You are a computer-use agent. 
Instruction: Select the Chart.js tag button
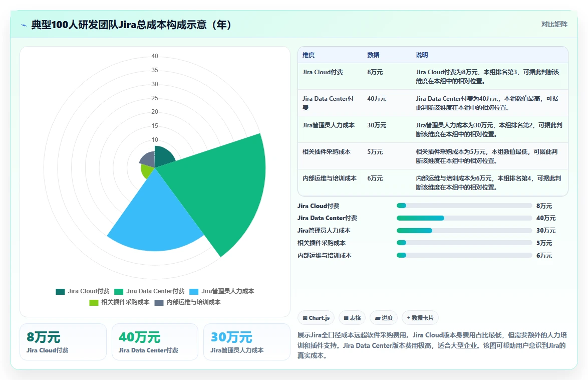point(316,318)
